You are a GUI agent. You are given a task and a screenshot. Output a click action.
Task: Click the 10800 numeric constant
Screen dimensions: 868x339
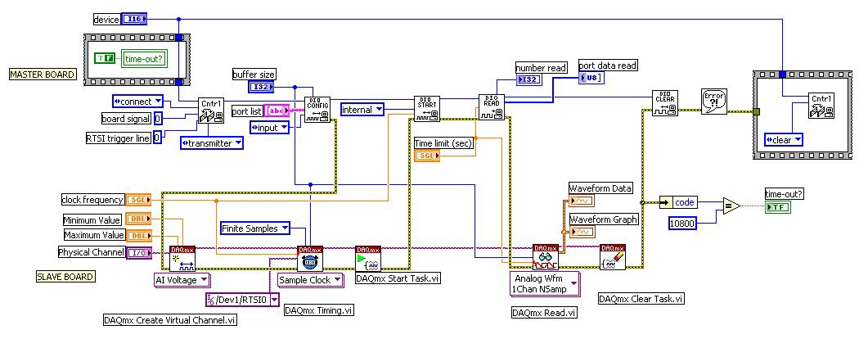coord(685,223)
